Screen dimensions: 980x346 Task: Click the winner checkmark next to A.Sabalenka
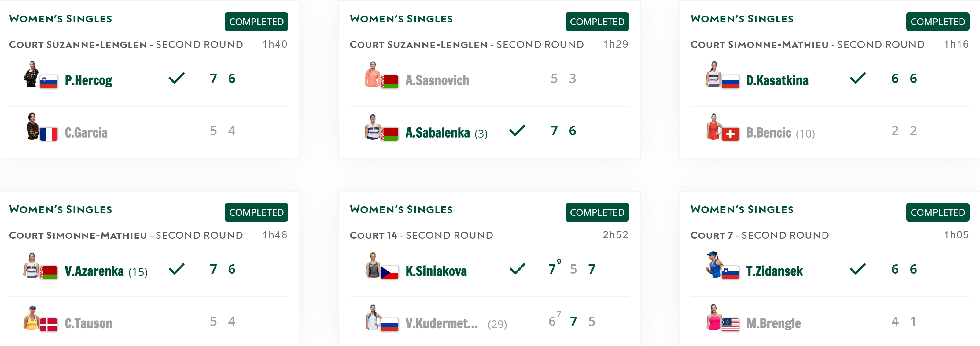[x=517, y=131]
